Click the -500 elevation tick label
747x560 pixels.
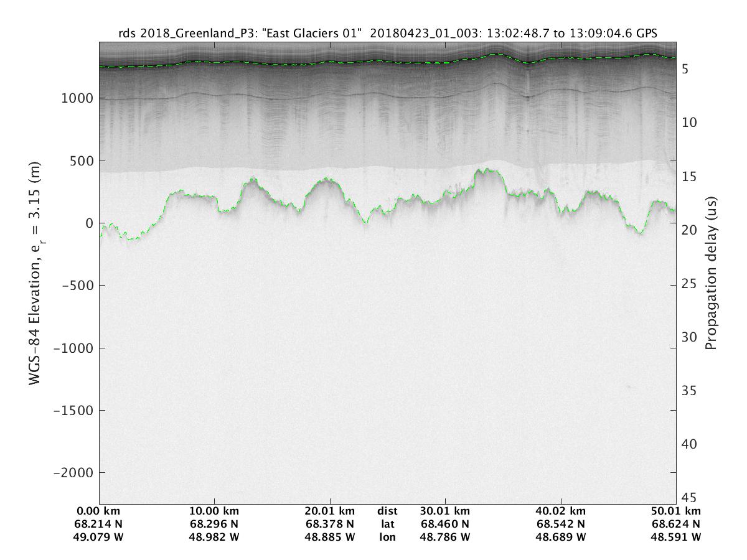point(78,286)
